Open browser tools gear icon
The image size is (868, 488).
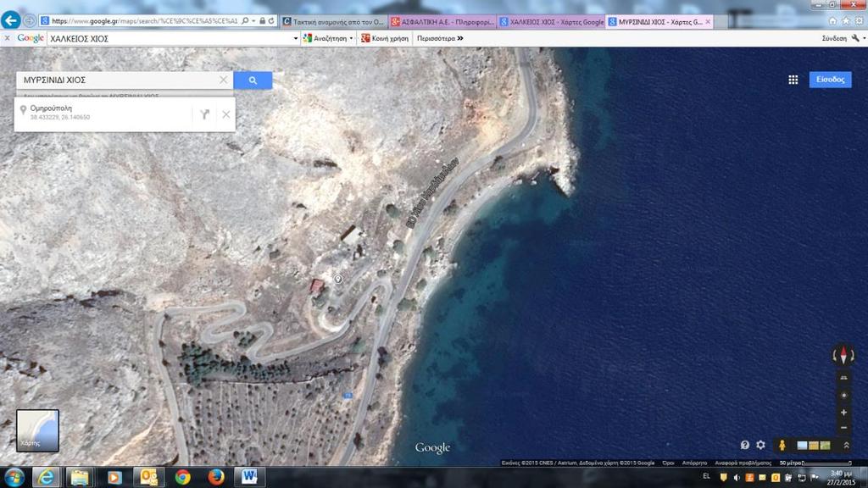point(860,21)
